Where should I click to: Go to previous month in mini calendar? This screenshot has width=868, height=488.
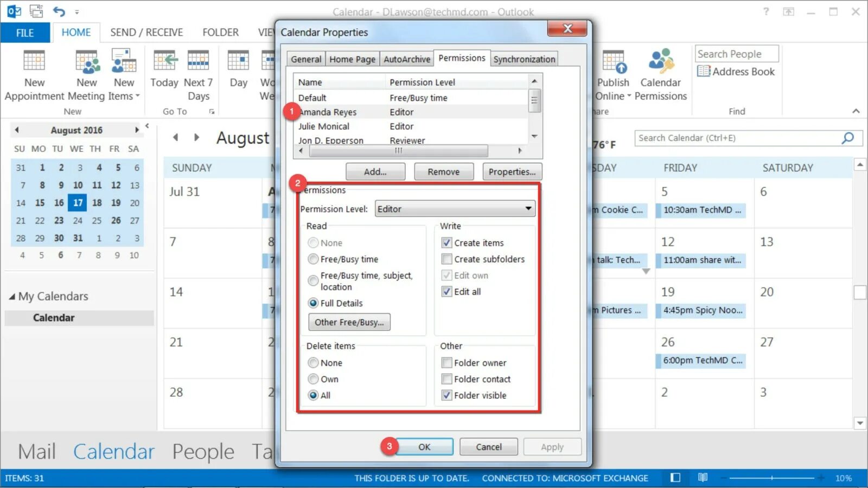click(x=17, y=130)
